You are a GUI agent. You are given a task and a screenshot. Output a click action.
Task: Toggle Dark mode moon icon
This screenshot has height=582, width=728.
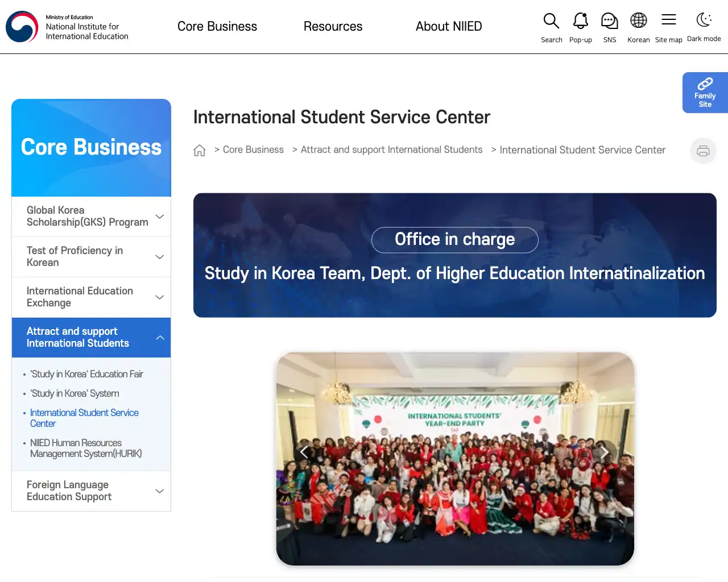(704, 20)
